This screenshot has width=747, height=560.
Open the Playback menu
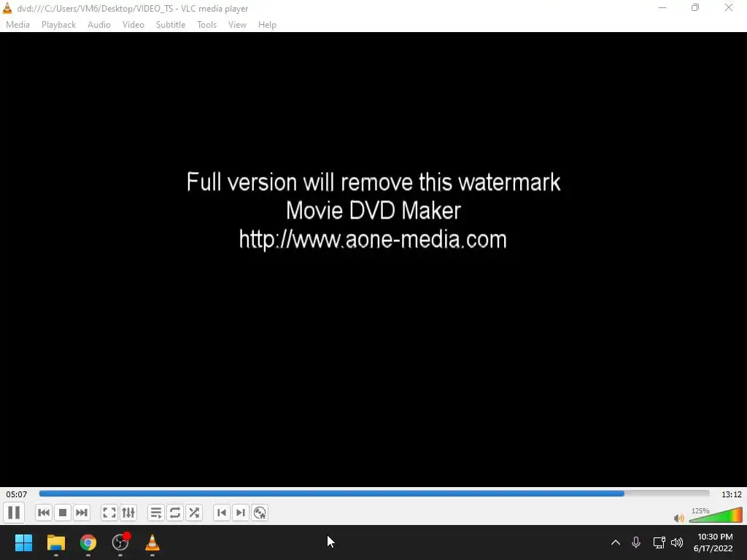58,25
